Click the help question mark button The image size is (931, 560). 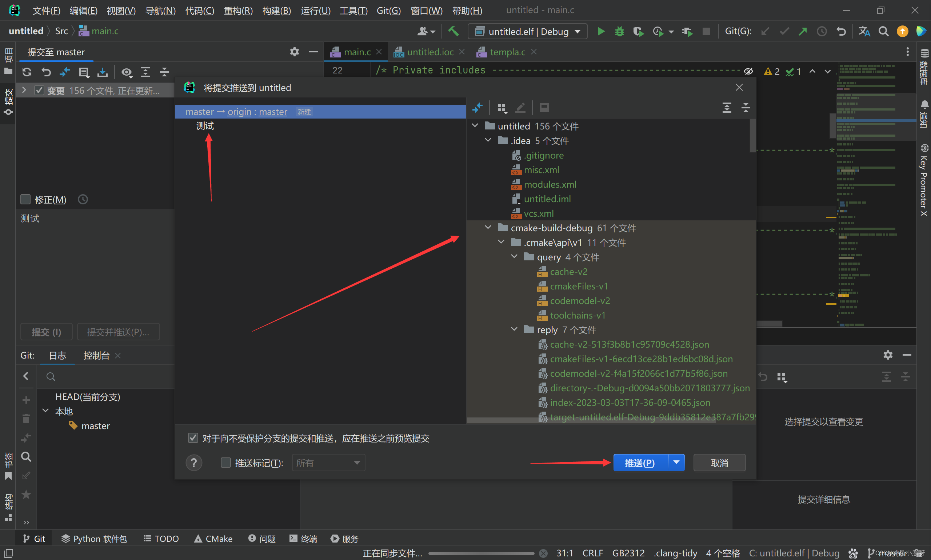point(193,463)
